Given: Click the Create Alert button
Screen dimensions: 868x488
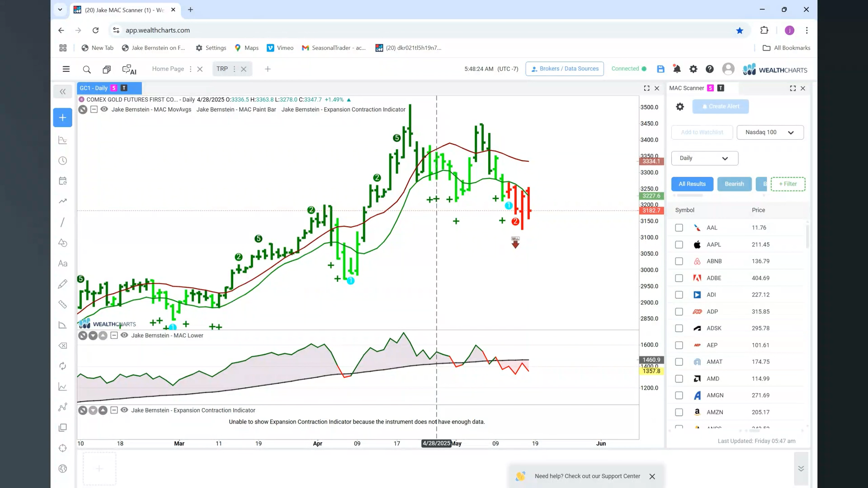Looking at the screenshot, I should coord(721,107).
